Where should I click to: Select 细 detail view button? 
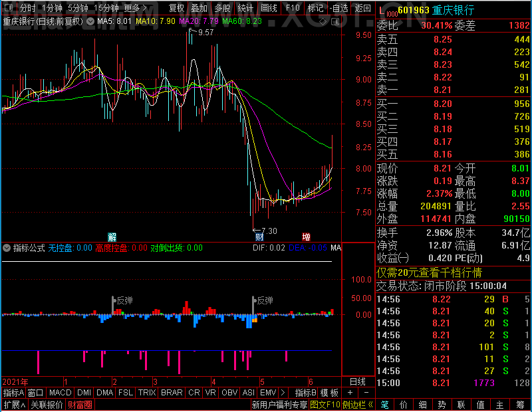point(422,405)
